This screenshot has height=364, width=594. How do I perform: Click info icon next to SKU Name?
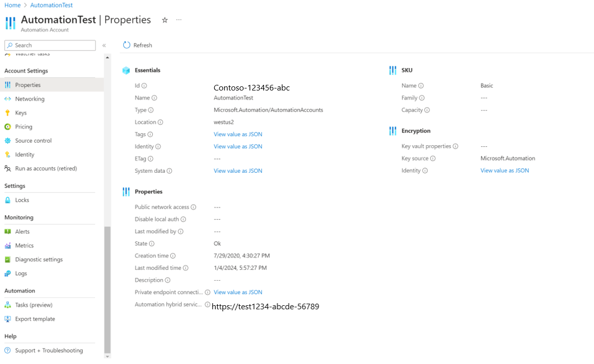pos(421,85)
